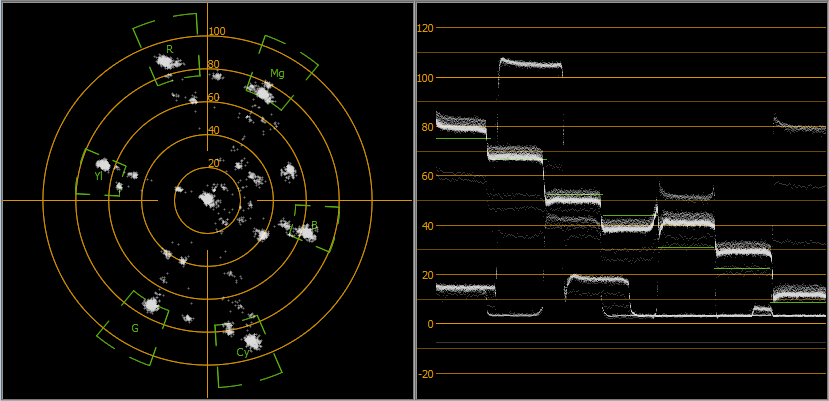Click the Yl yellow target label
Image resolution: width=829 pixels, height=401 pixels.
click(x=98, y=176)
